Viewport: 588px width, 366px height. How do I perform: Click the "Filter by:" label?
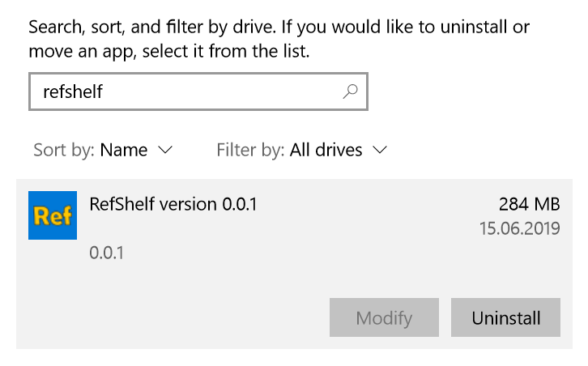coord(250,150)
